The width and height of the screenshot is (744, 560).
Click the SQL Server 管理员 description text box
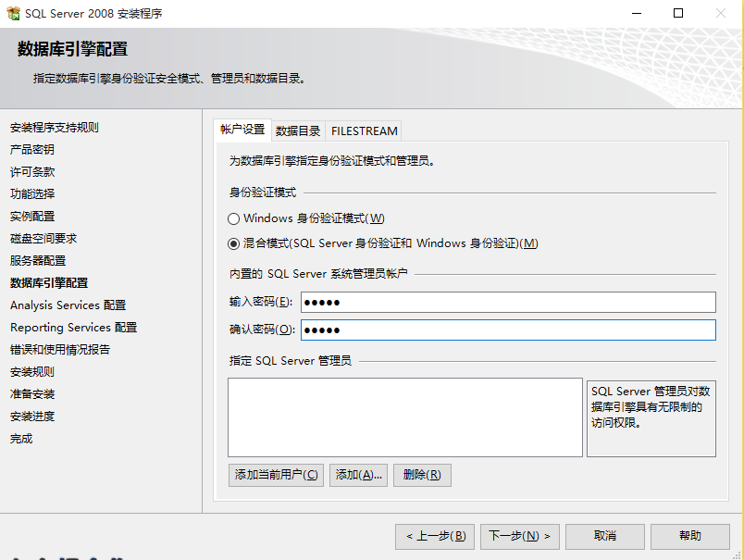(x=651, y=418)
